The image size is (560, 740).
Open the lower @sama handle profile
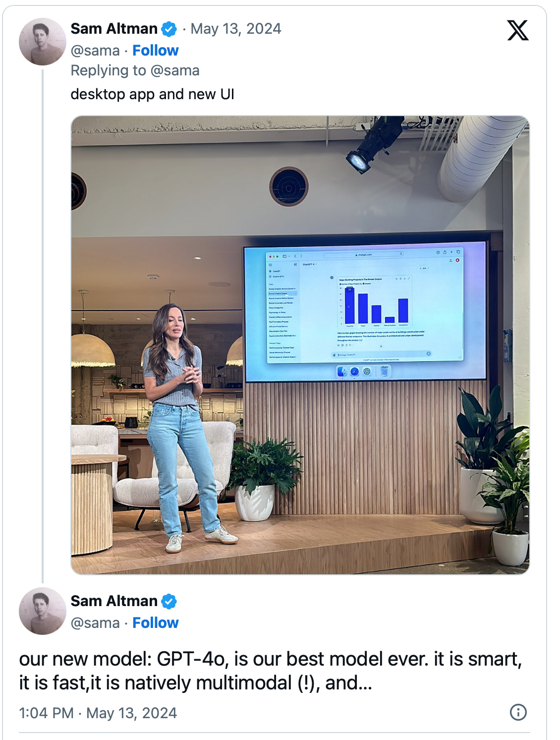pyautogui.click(x=95, y=623)
